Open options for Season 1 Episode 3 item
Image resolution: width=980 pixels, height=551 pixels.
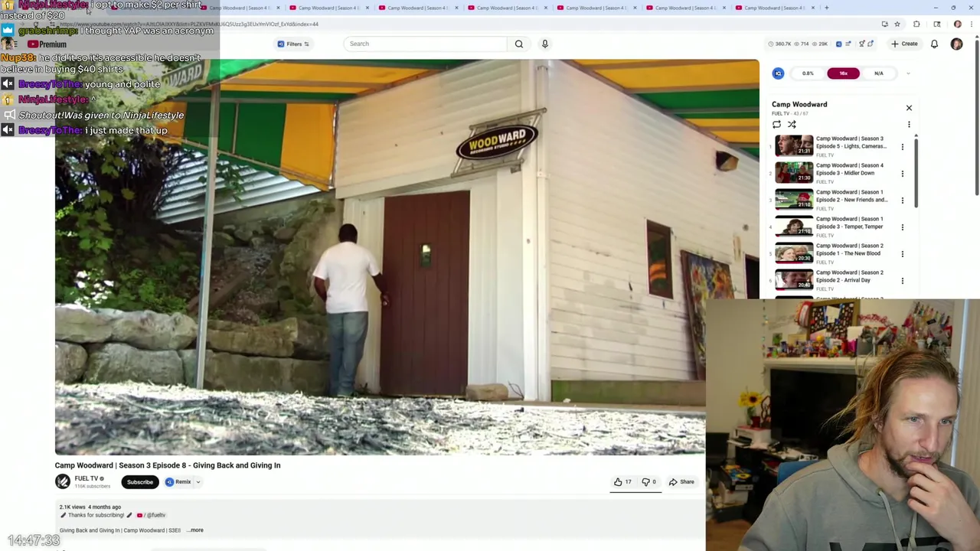(x=902, y=227)
